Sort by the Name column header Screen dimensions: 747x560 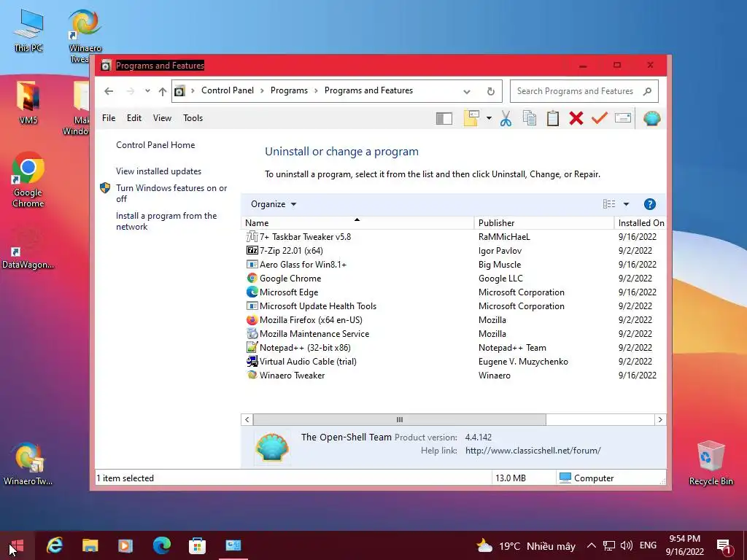click(357, 223)
